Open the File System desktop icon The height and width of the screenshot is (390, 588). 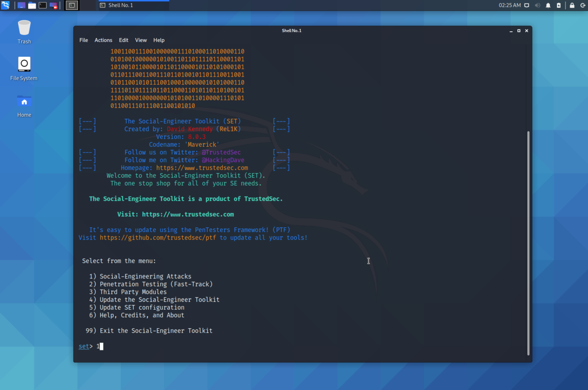click(x=24, y=69)
